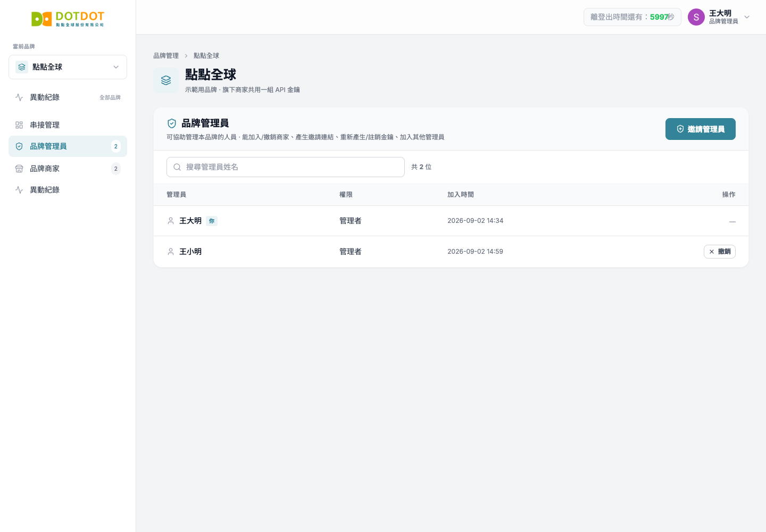766x532 pixels.
Task: Click the count badge on sidebar 品牌管理員
Action: pyautogui.click(x=116, y=146)
